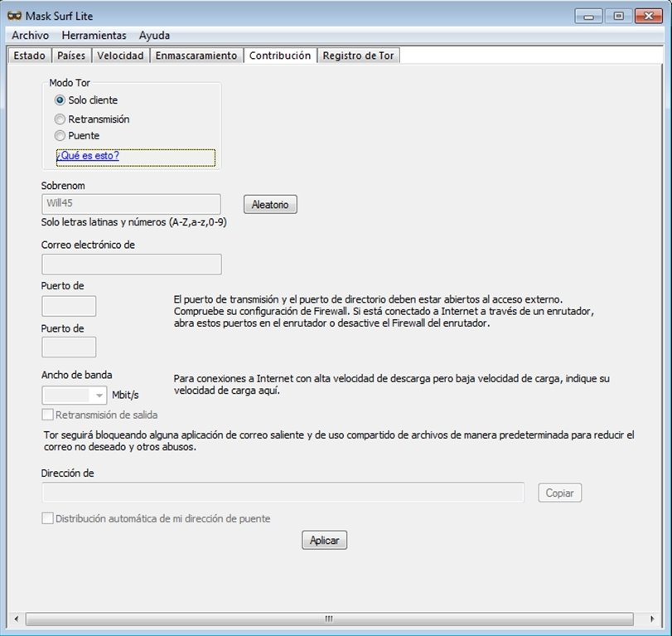
Task: Click the 'Ancho de banda' label
Action: 77,375
